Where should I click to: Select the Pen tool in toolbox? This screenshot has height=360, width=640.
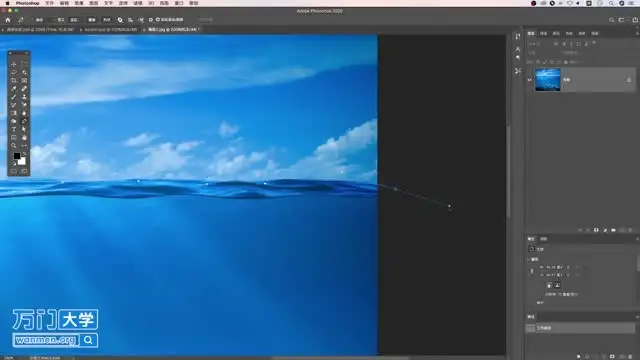(x=24, y=121)
